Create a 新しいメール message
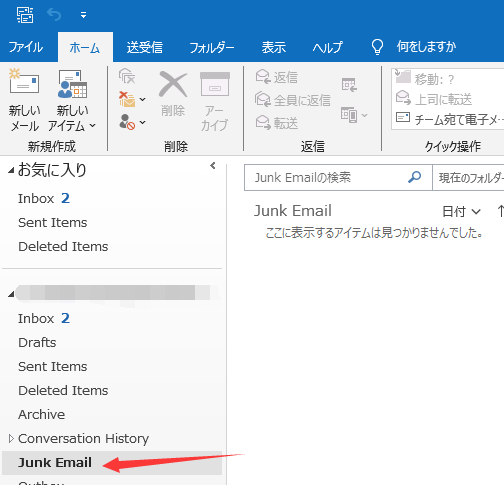This screenshot has width=504, height=485. click(x=24, y=100)
